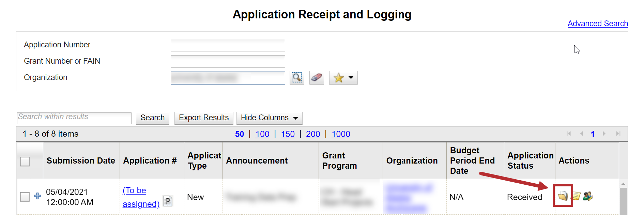Click the eraser icon to clear search
This screenshot has width=644, height=215.
click(317, 78)
